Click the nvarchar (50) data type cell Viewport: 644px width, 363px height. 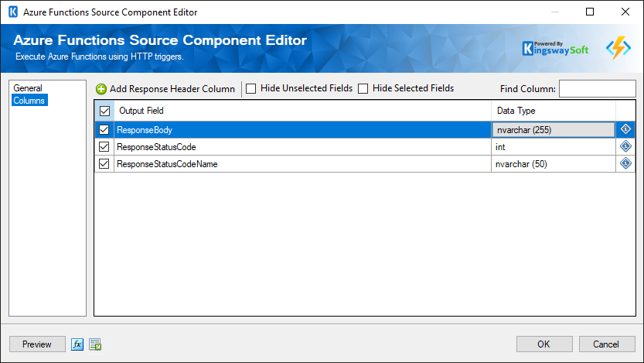(554, 164)
